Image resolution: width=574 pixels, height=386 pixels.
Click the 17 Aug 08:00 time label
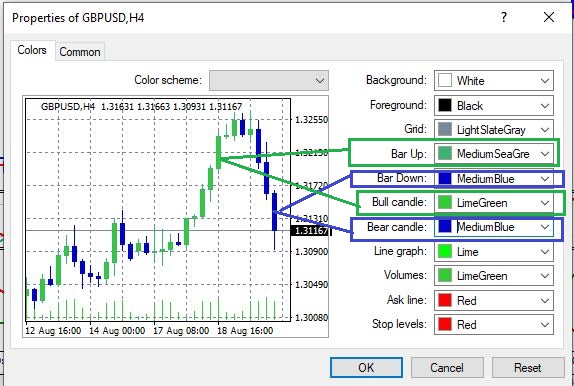(181, 331)
